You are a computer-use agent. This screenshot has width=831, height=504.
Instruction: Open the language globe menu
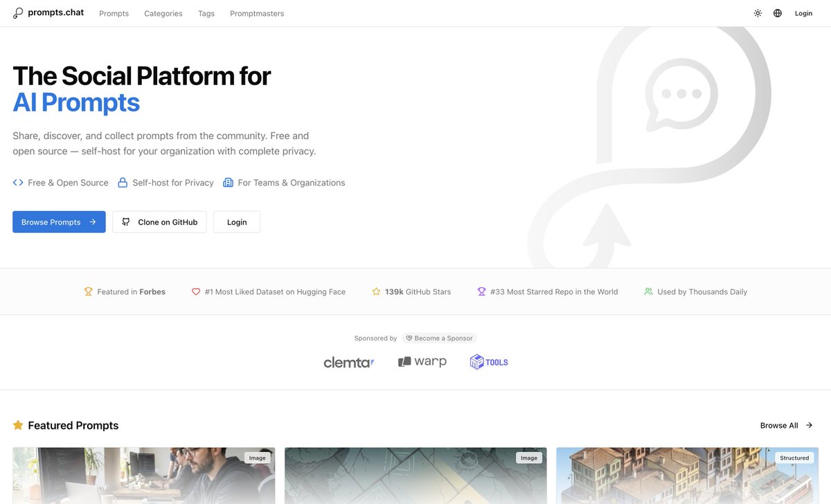click(x=778, y=13)
